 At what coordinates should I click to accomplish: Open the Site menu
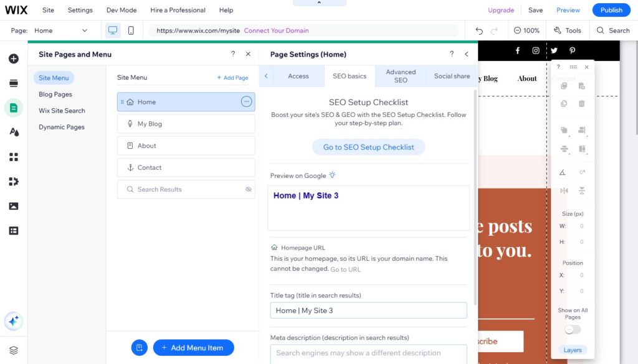click(48, 10)
